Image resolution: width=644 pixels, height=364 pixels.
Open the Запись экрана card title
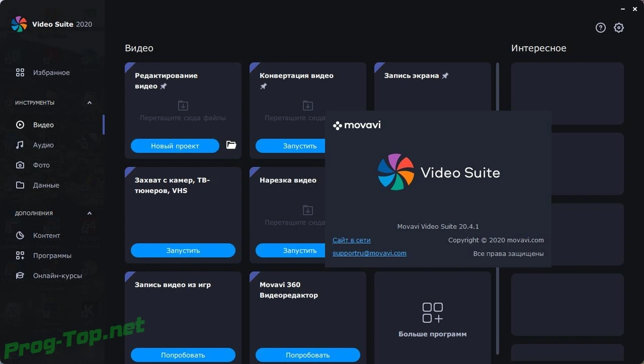[412, 76]
